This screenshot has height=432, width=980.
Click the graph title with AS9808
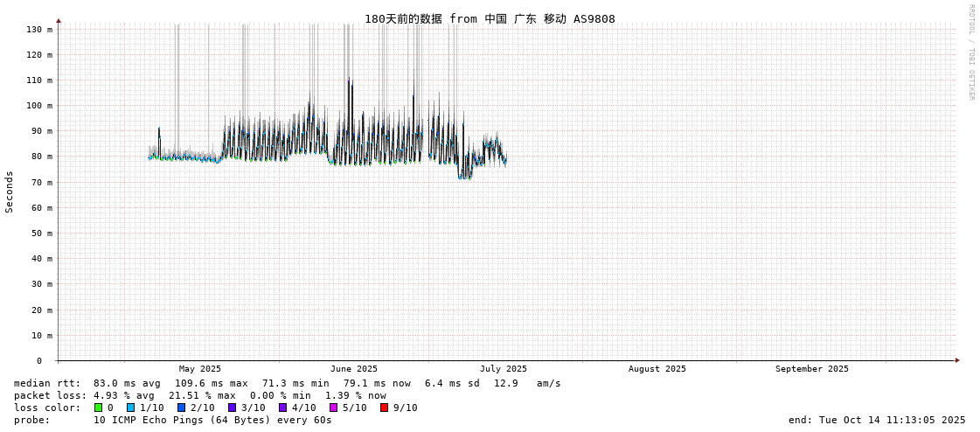click(490, 18)
